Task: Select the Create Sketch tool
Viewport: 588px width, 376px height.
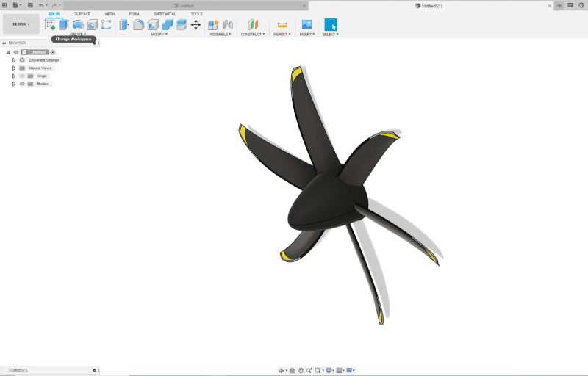Action: 49,25
